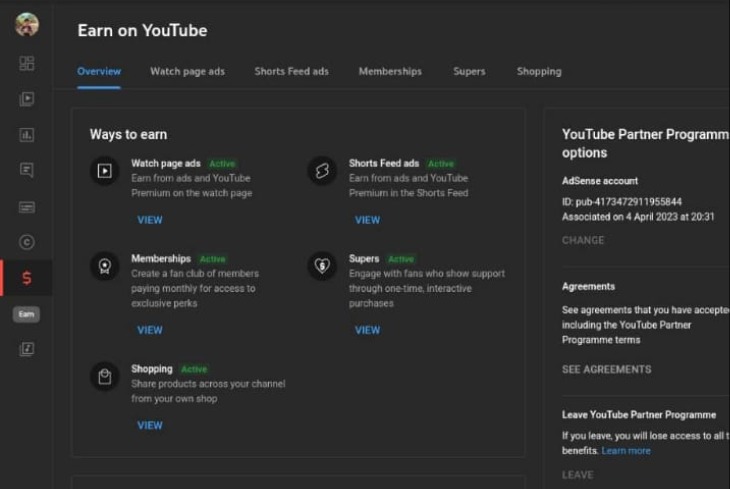
Task: Click SEE AGREEMENTS button
Action: (607, 369)
